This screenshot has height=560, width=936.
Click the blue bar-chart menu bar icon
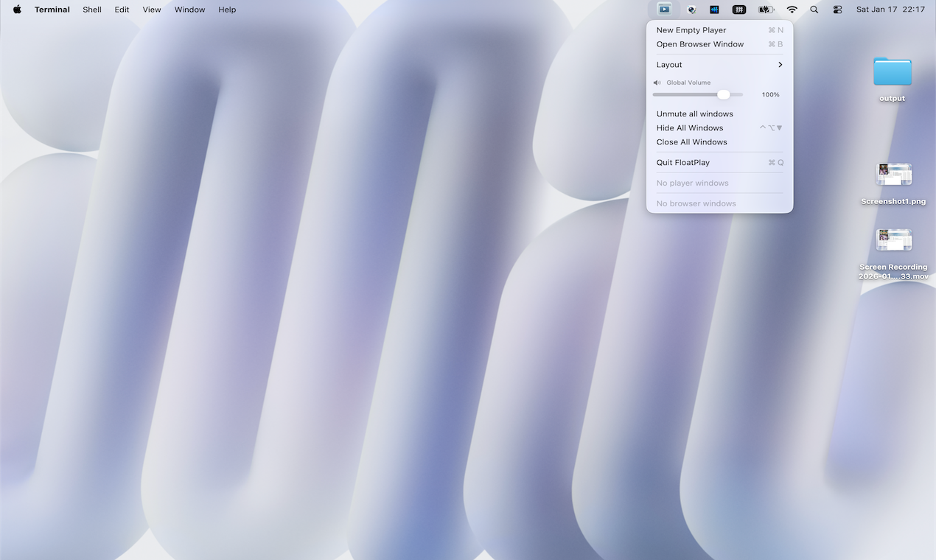pyautogui.click(x=714, y=10)
